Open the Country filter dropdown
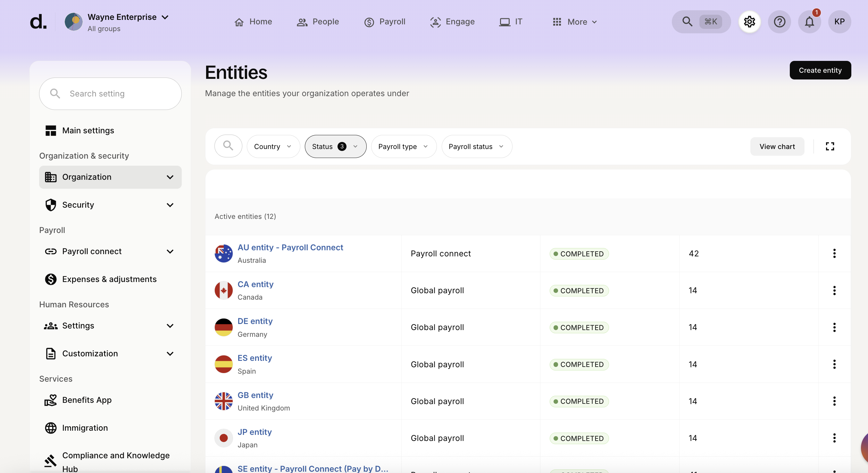 (x=273, y=146)
